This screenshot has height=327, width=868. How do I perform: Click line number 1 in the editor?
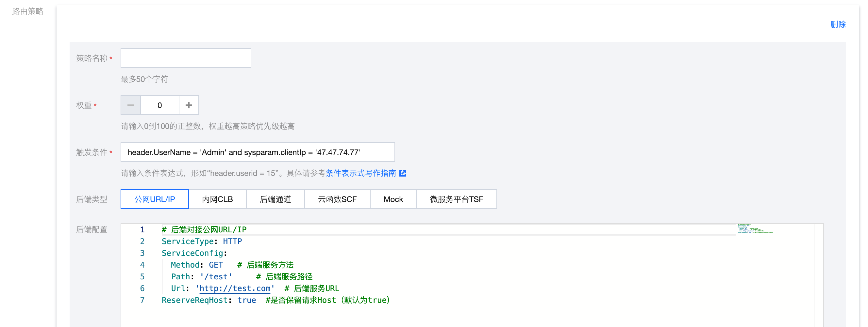(x=142, y=229)
